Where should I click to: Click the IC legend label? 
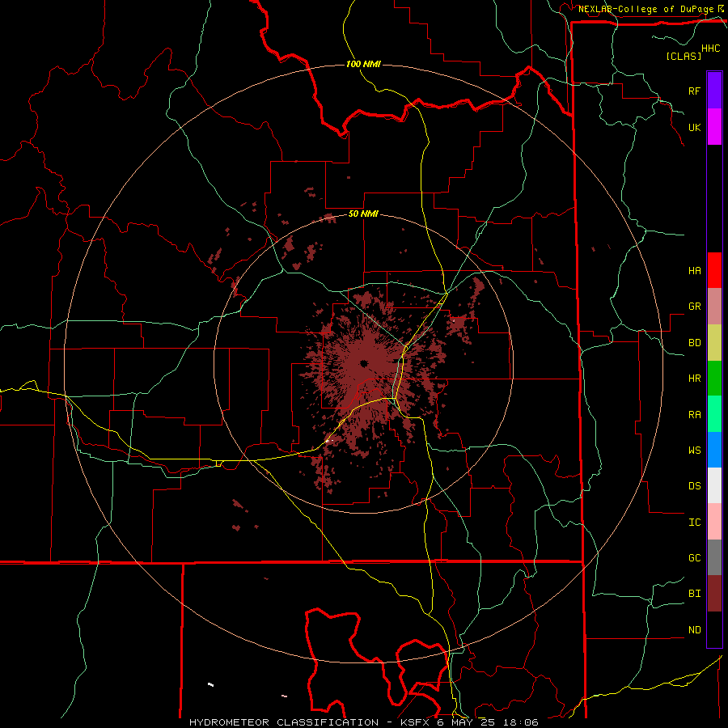(694, 523)
